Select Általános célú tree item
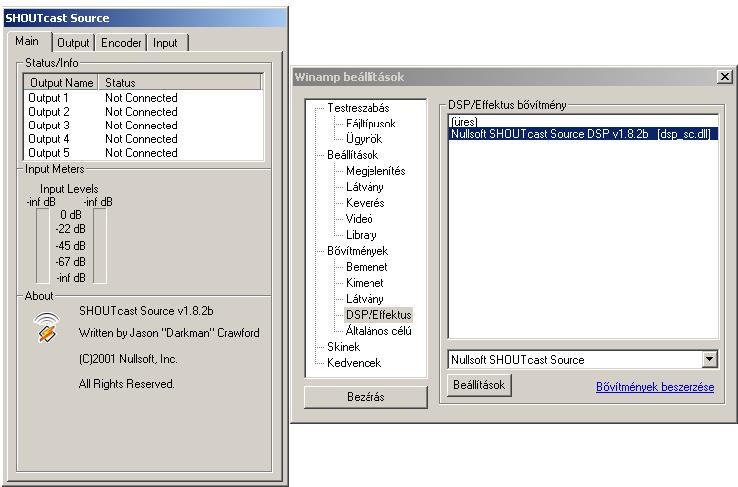The image size is (738, 487). (379, 331)
